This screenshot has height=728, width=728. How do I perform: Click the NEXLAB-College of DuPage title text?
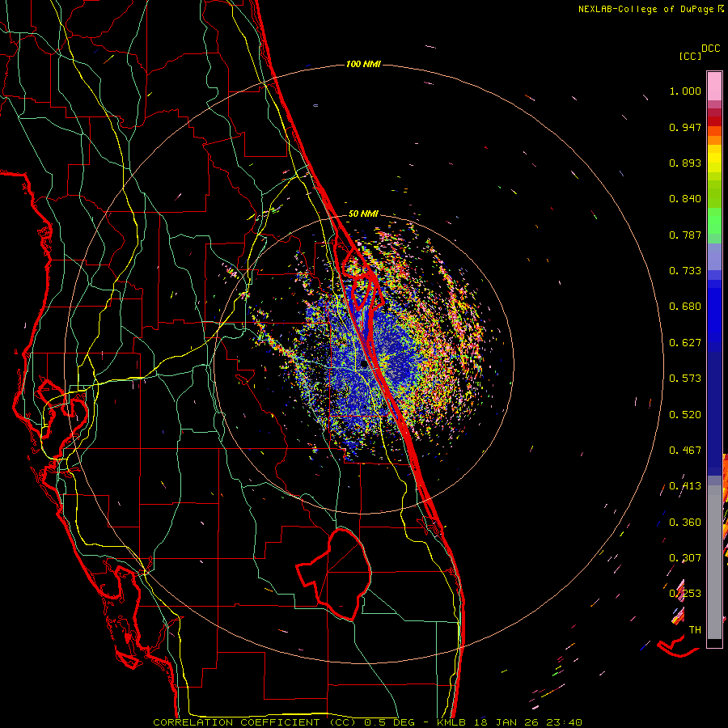point(645,9)
